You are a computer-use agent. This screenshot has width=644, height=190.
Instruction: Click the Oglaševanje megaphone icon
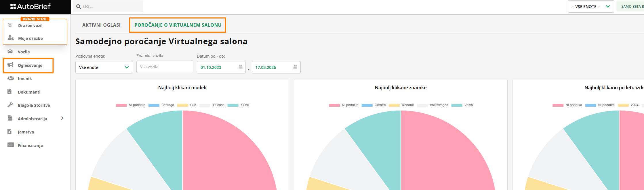[x=10, y=65]
